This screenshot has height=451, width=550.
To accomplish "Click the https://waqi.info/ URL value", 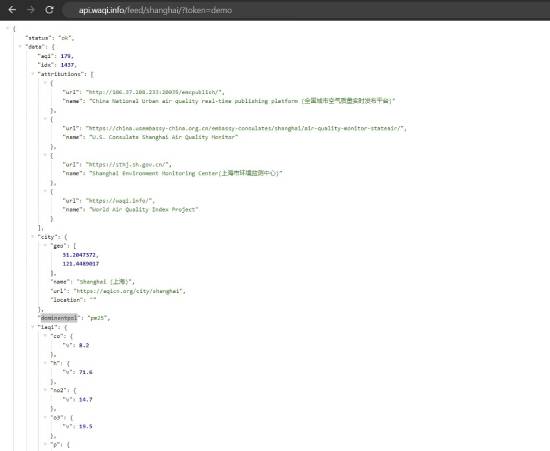I will (x=120, y=201).
